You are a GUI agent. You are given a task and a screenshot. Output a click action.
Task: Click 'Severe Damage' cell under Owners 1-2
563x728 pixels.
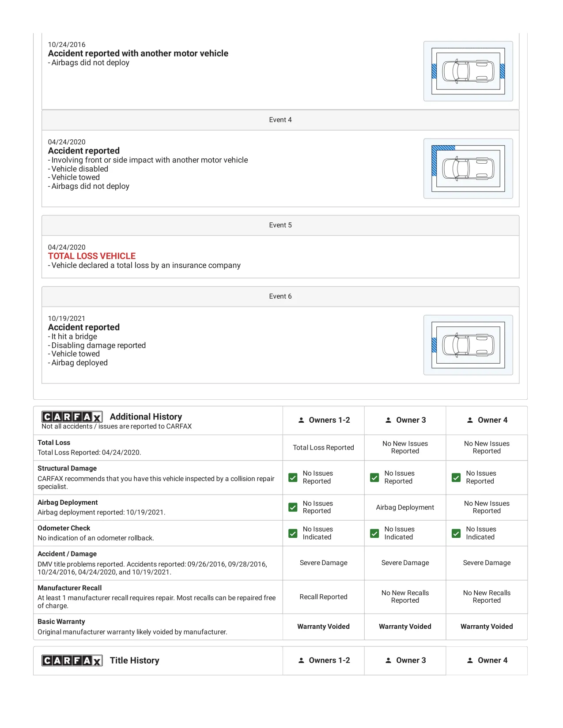(324, 563)
